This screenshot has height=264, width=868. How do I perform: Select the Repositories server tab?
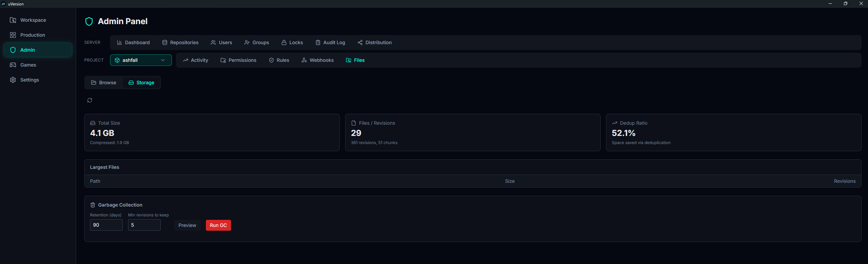click(x=180, y=42)
